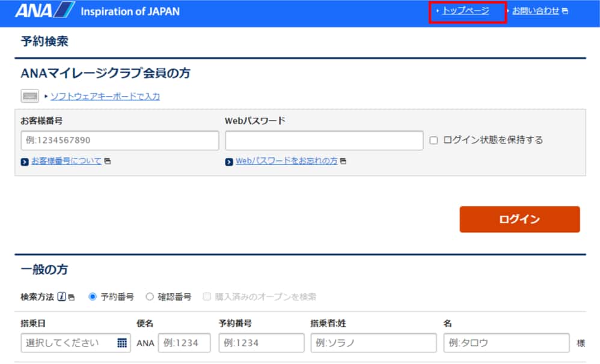Click the info icon next to 検索方法

point(62,297)
